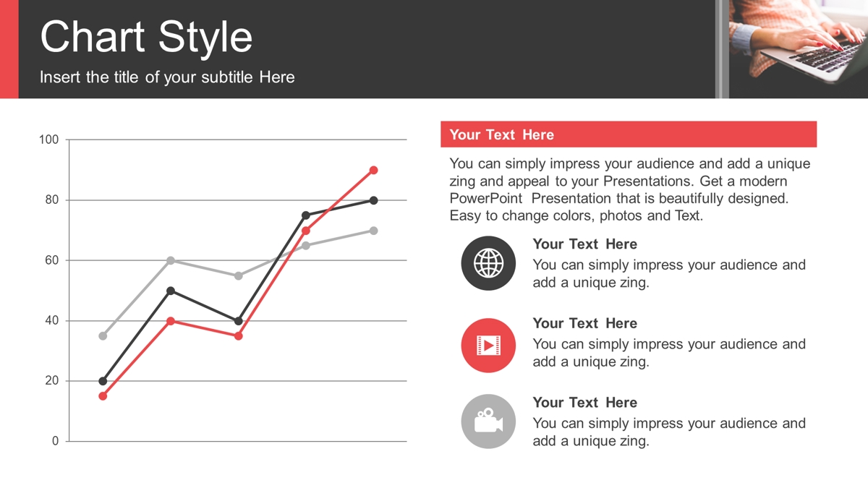Click the red video play icon
This screenshot has width=868, height=488.
[488, 346]
